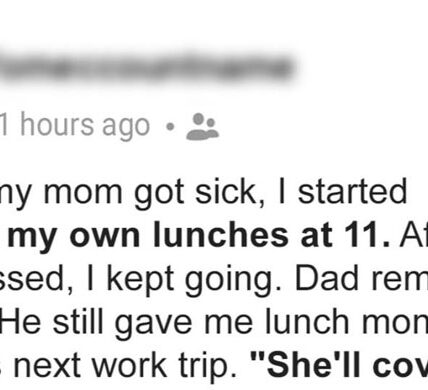
Task: Click the phrase "He still gave me"
Action: pyautogui.click(x=126, y=322)
